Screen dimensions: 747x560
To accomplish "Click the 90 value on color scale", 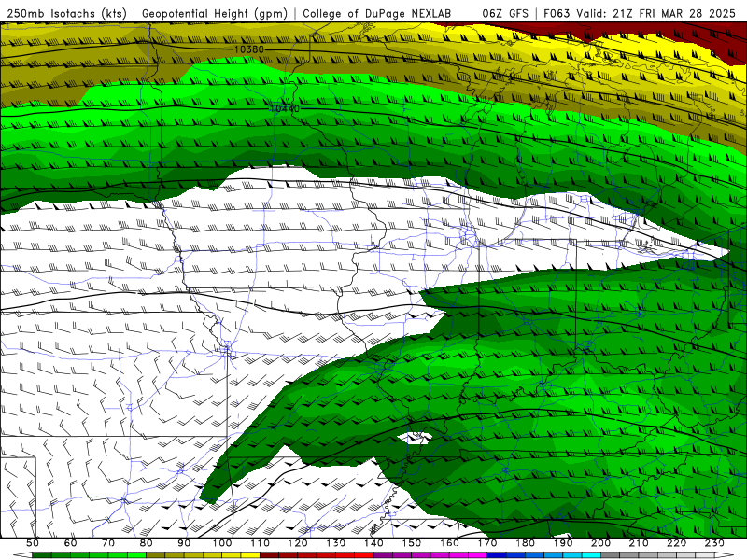I will click(184, 543).
